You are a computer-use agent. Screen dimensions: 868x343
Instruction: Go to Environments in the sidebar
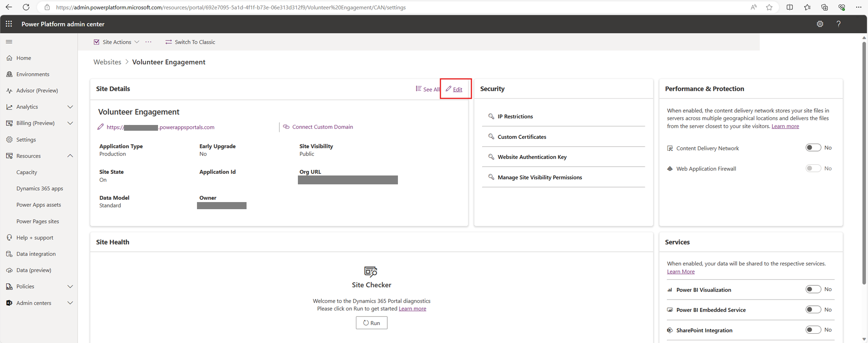coord(33,74)
